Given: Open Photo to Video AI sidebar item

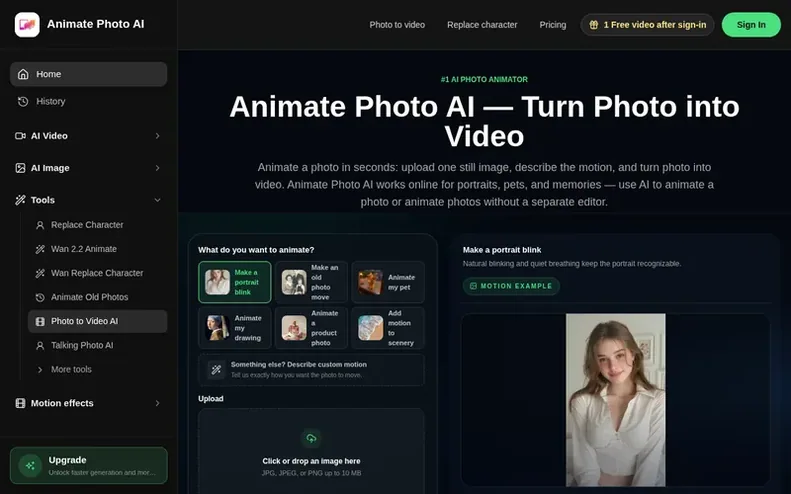Looking at the screenshot, I should point(97,321).
